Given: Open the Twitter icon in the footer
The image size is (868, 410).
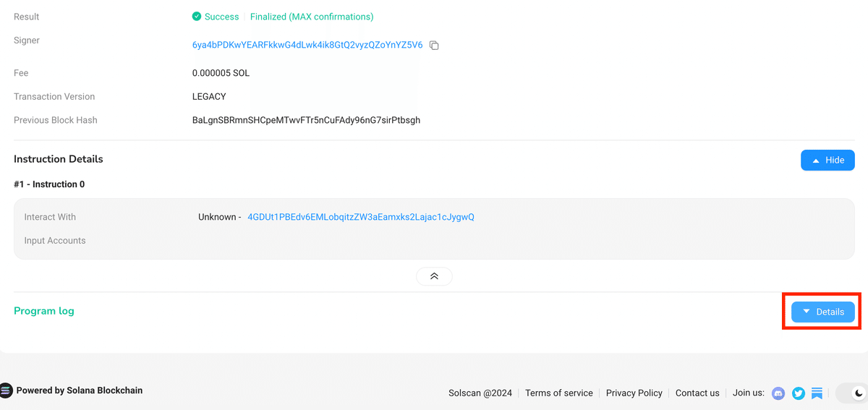Looking at the screenshot, I should (x=799, y=393).
